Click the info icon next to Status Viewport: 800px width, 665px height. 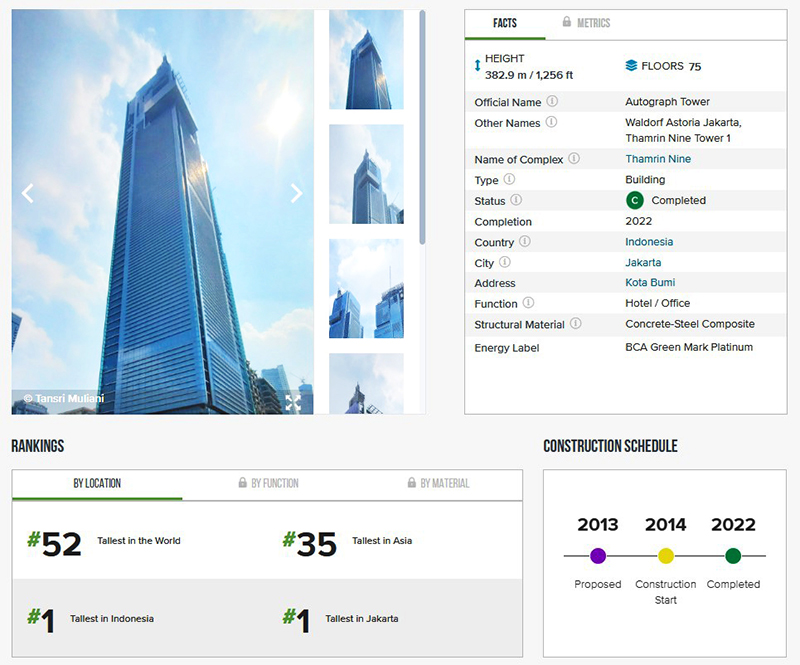point(516,200)
